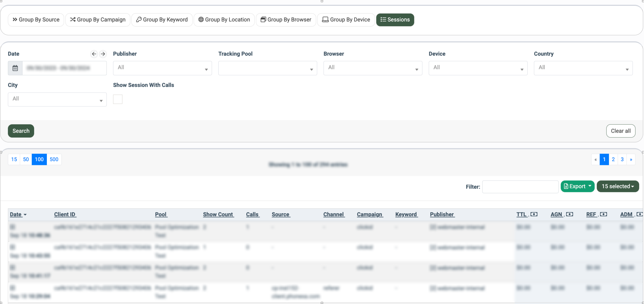The height and width of the screenshot is (304, 644).
Task: Expand the Country dropdown
Action: tap(583, 68)
